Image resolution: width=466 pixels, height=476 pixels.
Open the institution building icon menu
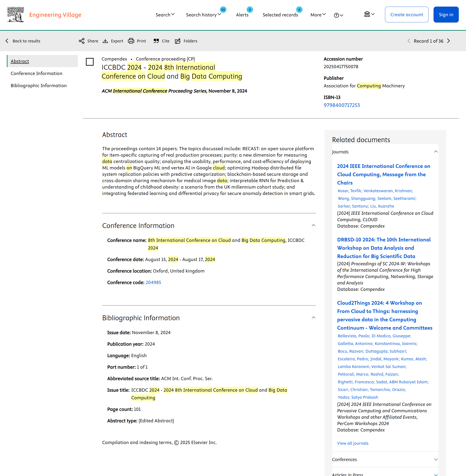point(369,14)
